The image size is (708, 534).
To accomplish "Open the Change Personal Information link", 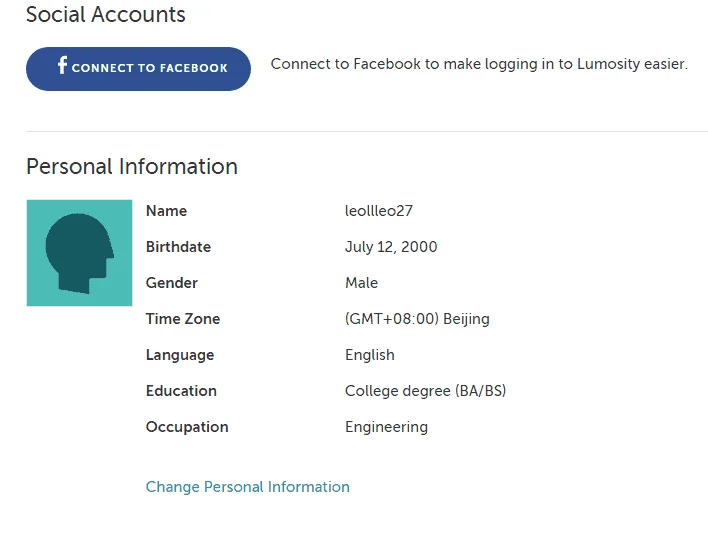I will click(247, 487).
